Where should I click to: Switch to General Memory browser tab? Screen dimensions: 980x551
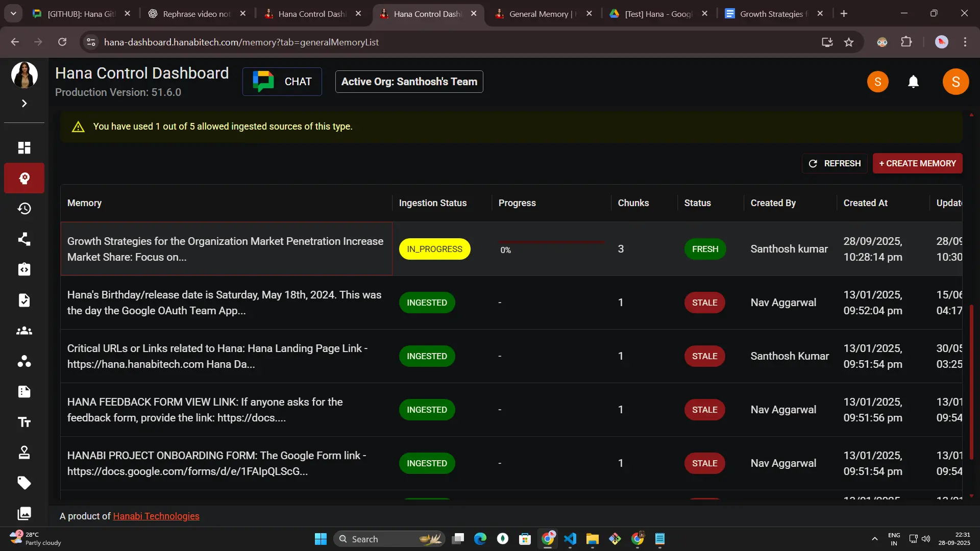(x=538, y=14)
